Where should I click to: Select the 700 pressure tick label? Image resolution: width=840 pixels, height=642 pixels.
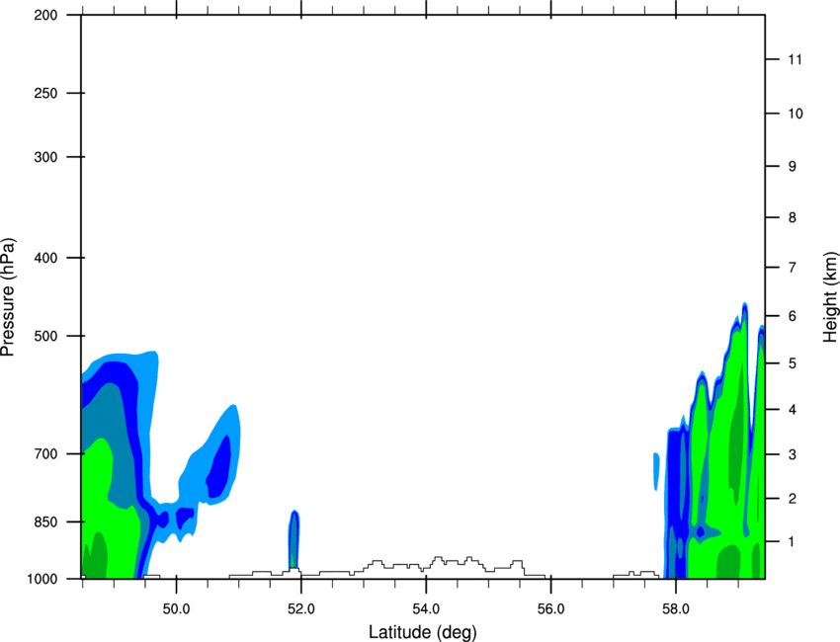tap(46, 453)
